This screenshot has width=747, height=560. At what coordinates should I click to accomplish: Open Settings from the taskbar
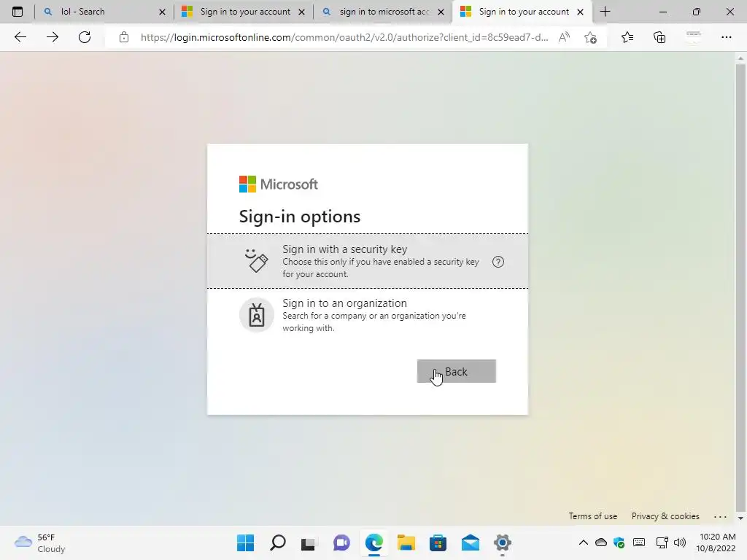click(502, 542)
